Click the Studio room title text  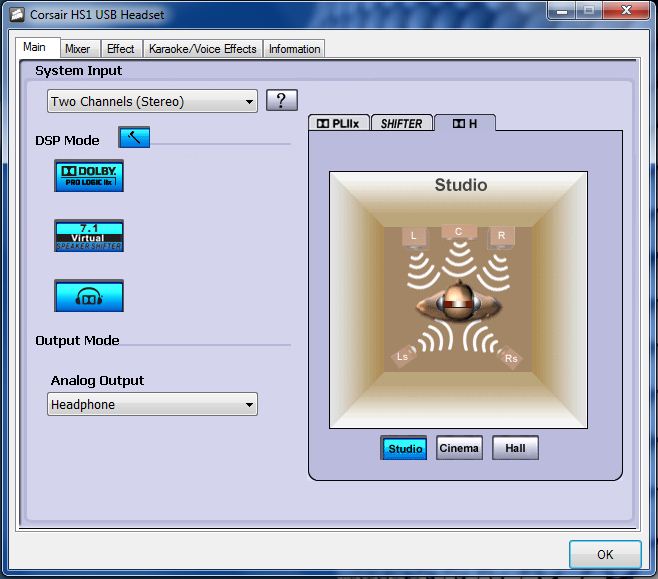[x=461, y=185]
